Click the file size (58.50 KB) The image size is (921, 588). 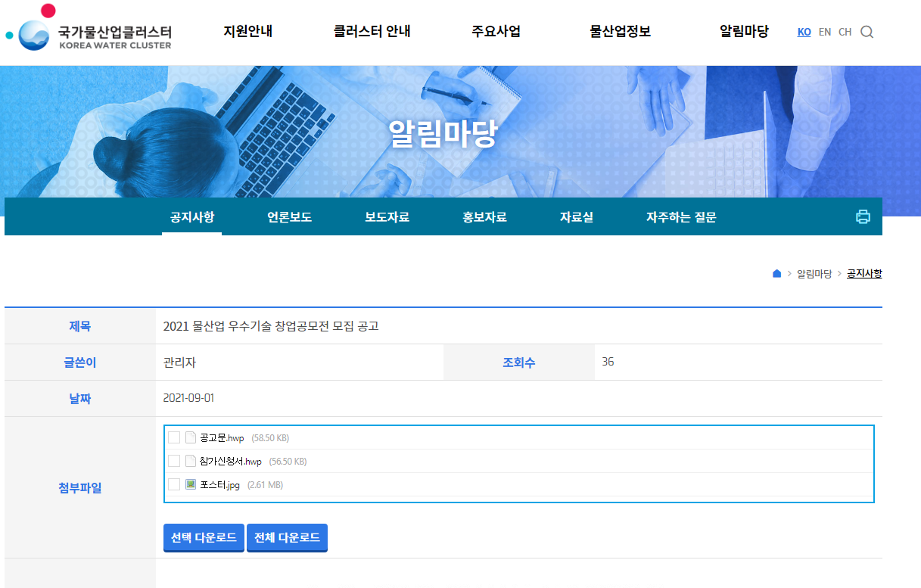270,438
